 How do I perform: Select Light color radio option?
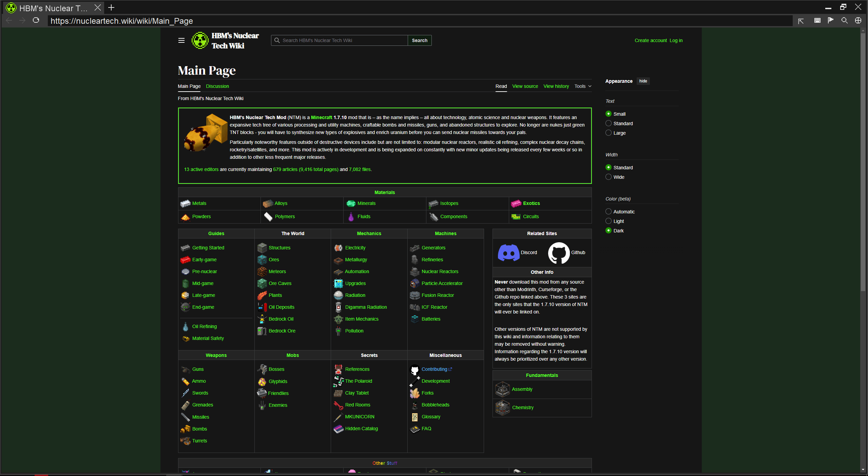(609, 221)
